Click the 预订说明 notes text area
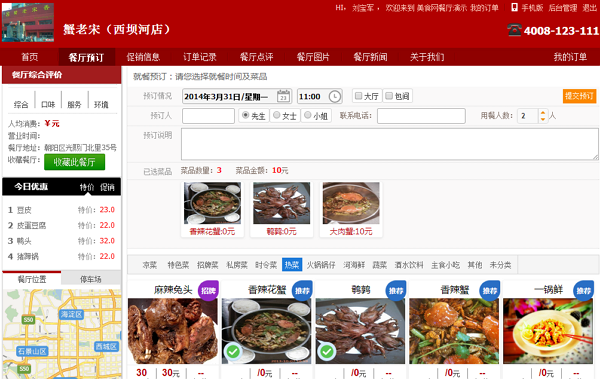This screenshot has width=600, height=379. [390, 144]
